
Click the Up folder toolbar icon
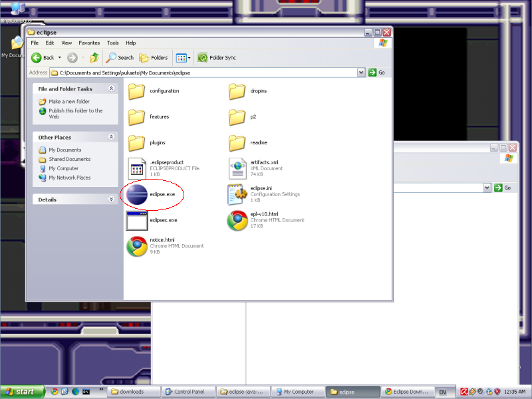point(94,58)
